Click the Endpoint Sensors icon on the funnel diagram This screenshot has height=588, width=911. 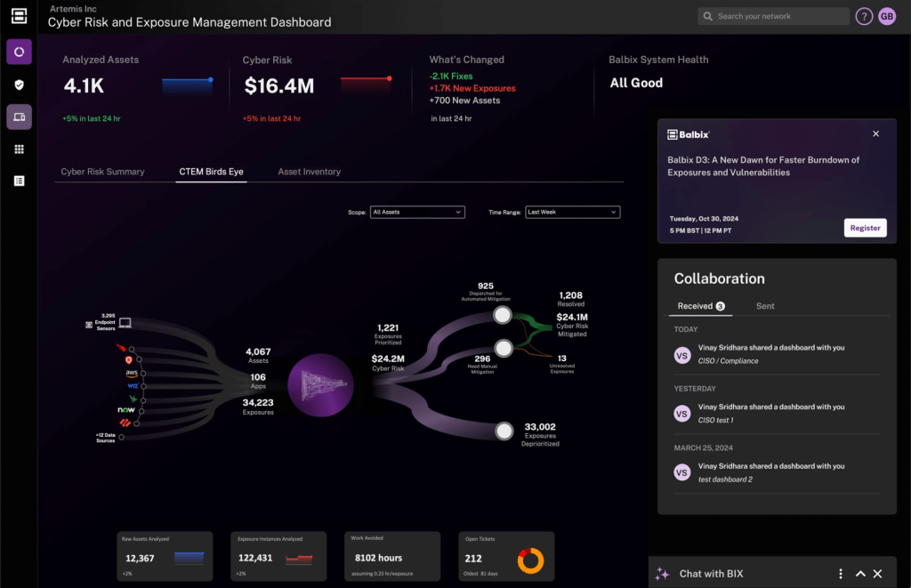point(125,323)
